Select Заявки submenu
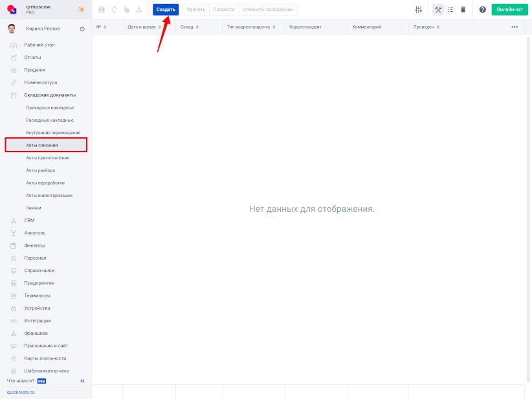The width and height of the screenshot is (532, 399). tap(34, 208)
